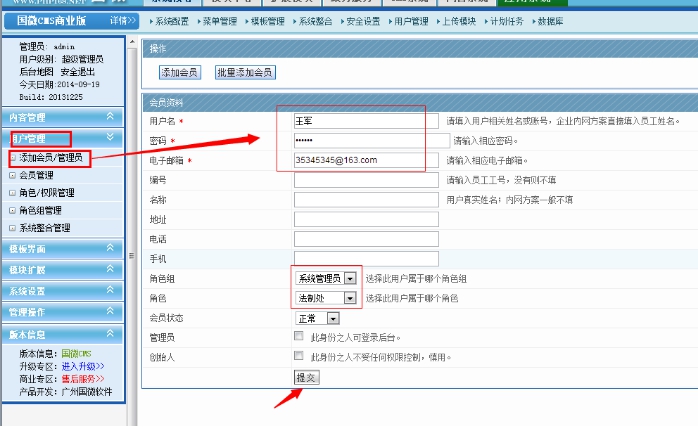Click the 批量添加会员 button

coord(245,73)
